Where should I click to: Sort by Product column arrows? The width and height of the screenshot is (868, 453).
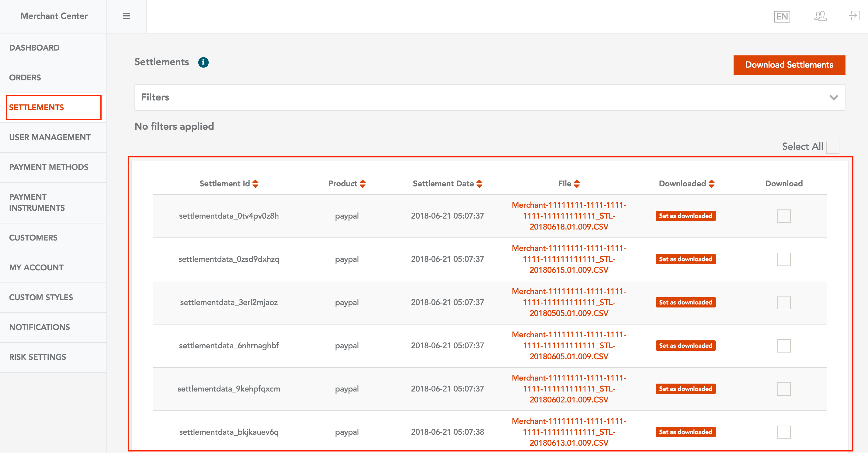(x=363, y=184)
